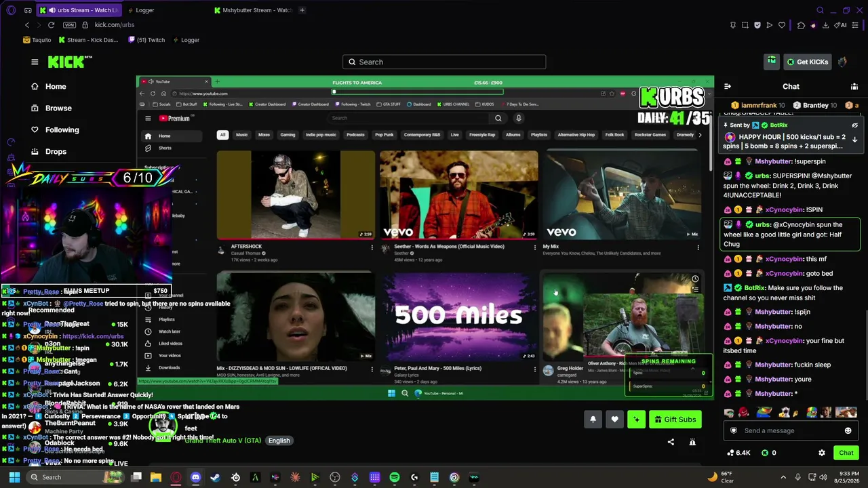Open browser downloads icon
This screenshot has height=488, width=868.
pos(825,25)
